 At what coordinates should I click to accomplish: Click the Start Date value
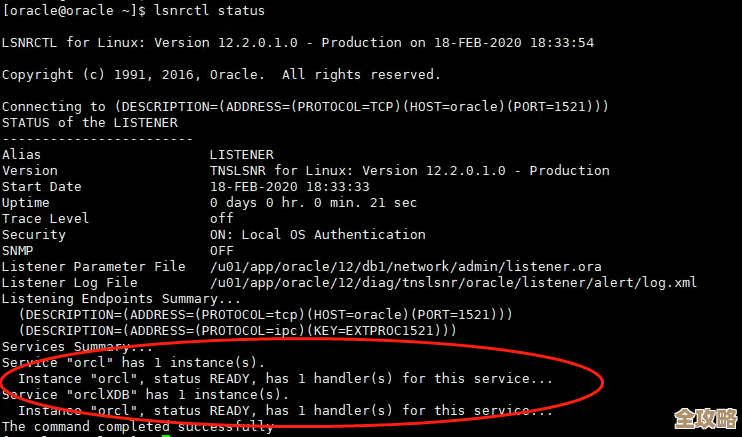(x=289, y=187)
